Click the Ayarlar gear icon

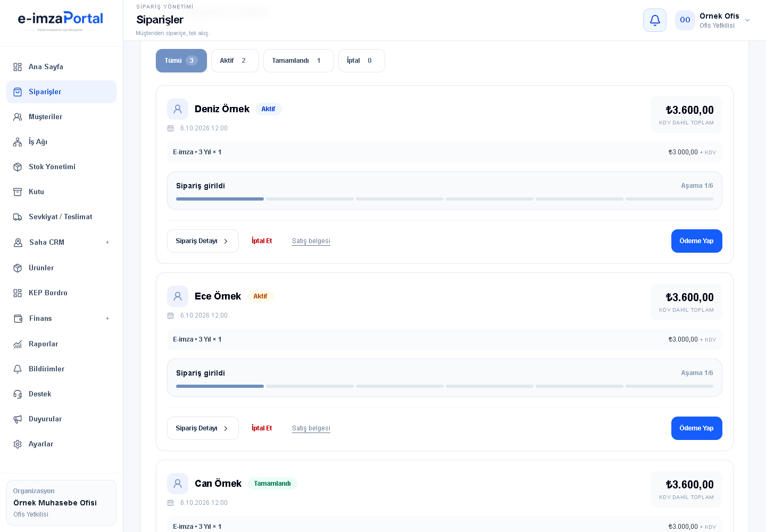point(18,444)
